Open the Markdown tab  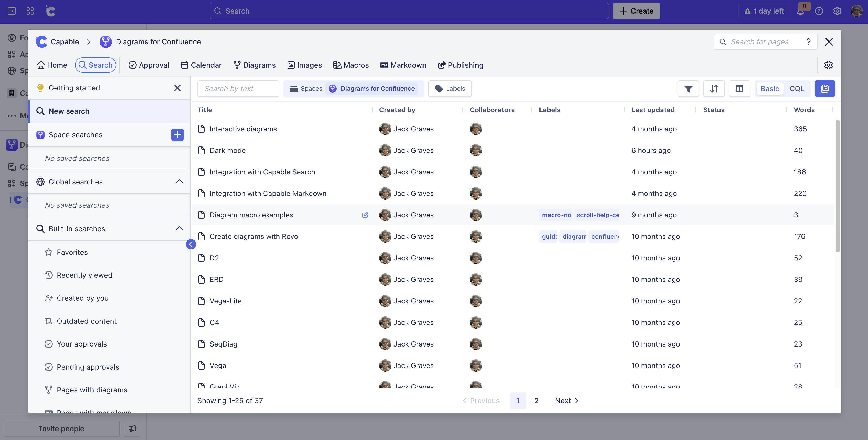coord(403,65)
